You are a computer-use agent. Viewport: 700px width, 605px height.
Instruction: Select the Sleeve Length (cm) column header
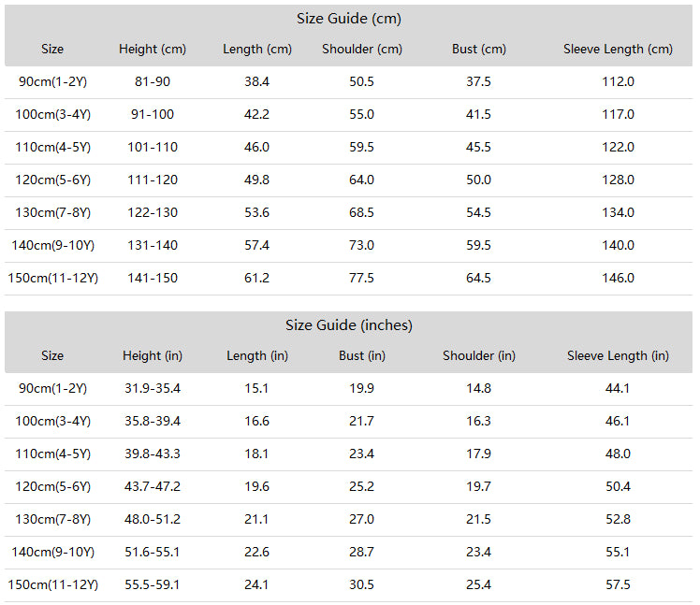click(x=618, y=49)
